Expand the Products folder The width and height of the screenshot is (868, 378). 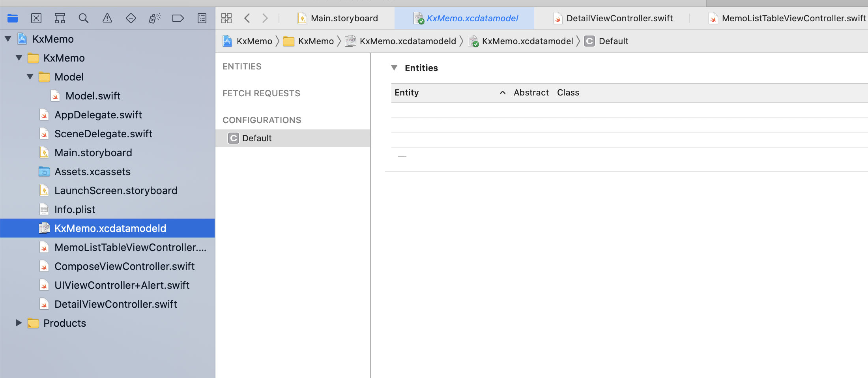pos(19,323)
